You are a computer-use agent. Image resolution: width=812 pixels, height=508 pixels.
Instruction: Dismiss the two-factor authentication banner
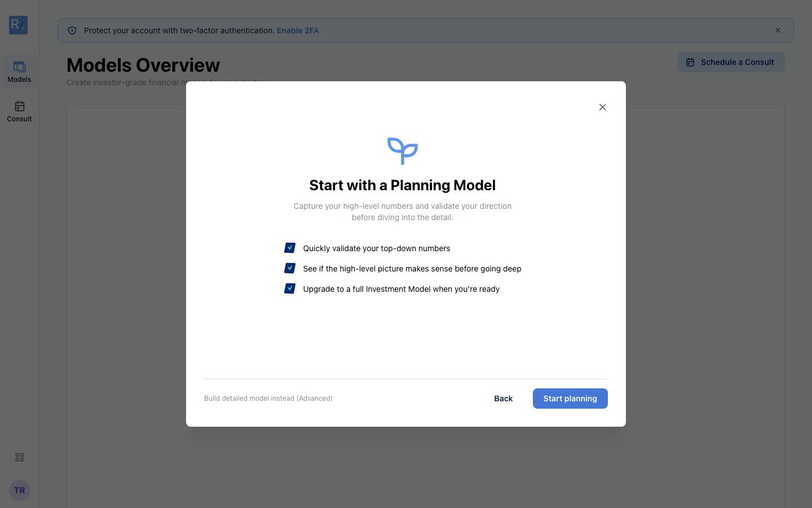[778, 30]
